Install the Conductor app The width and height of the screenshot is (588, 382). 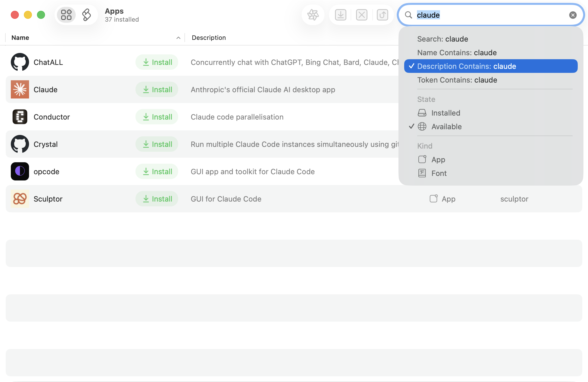tap(157, 117)
